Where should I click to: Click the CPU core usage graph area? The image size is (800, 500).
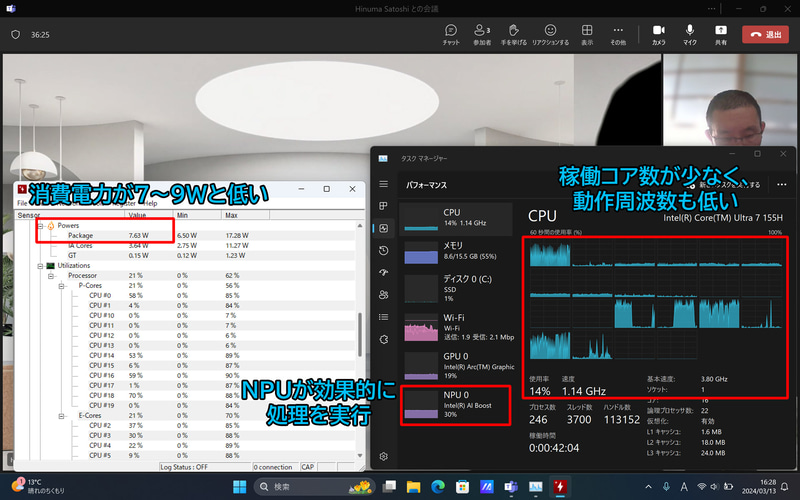[x=656, y=299]
